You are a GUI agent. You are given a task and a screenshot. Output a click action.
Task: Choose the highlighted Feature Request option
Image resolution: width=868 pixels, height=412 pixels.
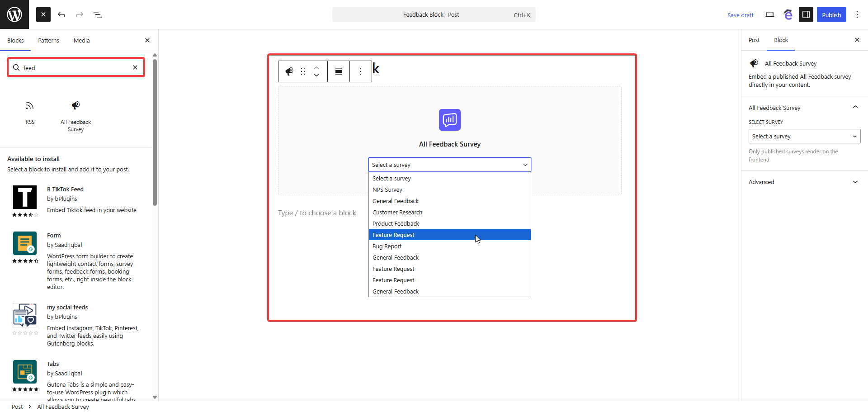(450, 235)
